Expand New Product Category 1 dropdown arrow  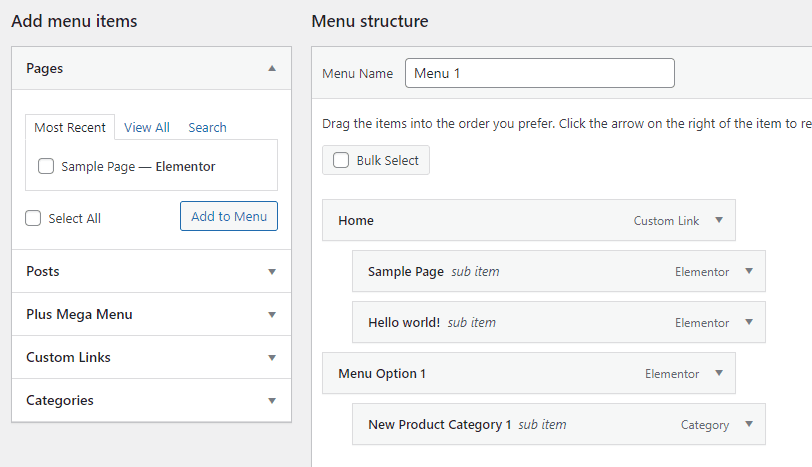click(749, 424)
